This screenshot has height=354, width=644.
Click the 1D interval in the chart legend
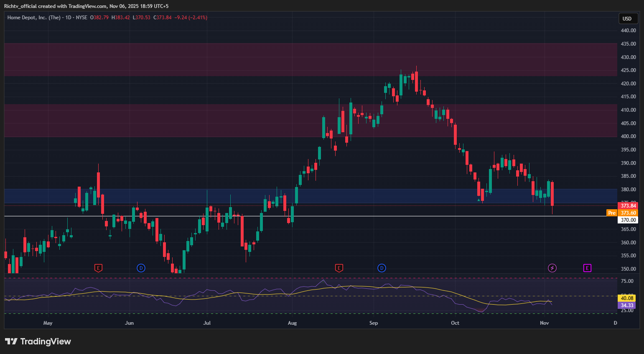[x=69, y=18]
